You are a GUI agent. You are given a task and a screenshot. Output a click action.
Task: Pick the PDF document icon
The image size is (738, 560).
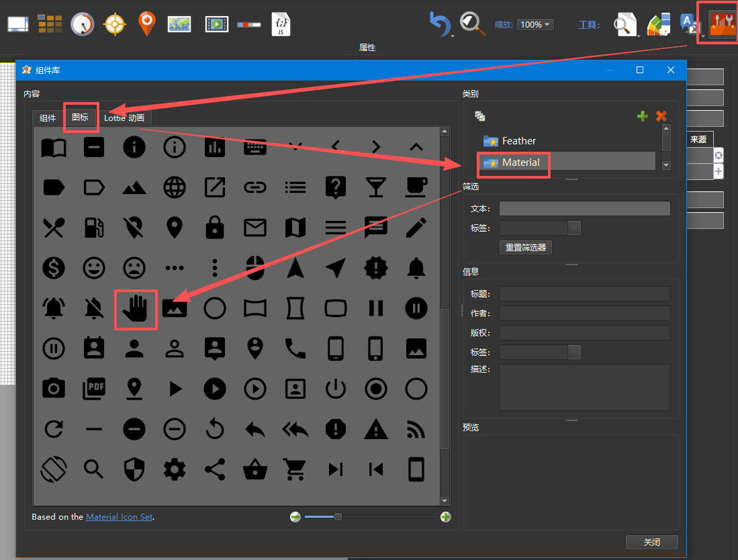94,387
